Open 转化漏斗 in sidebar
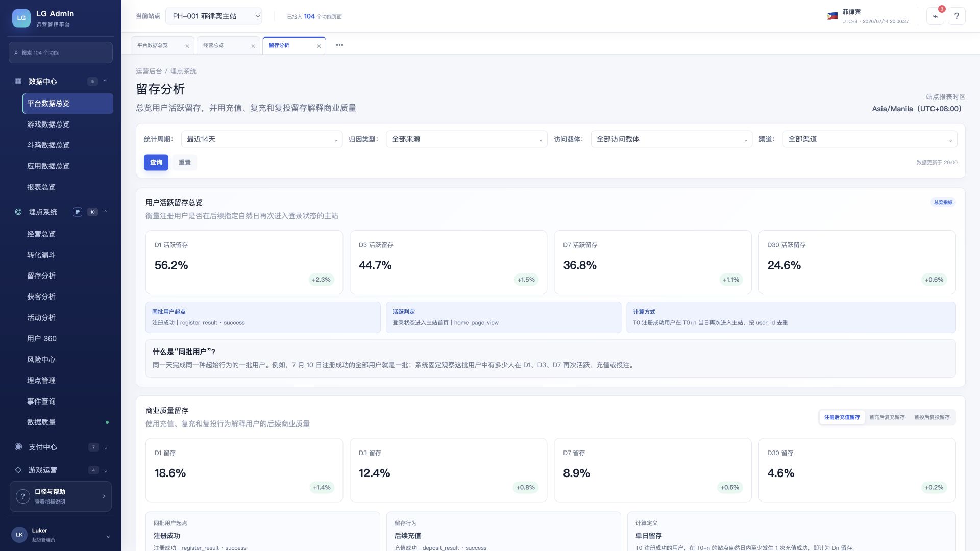This screenshot has width=980, height=551. [x=68, y=255]
